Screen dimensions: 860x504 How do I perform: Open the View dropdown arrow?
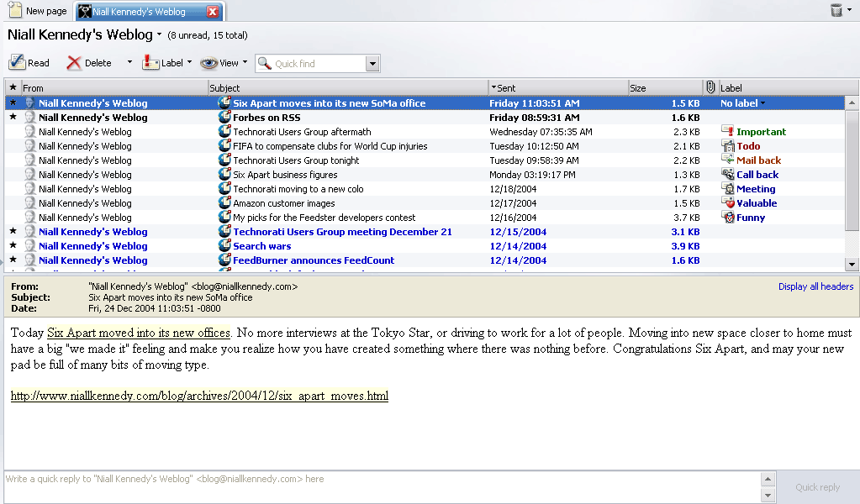coord(245,62)
